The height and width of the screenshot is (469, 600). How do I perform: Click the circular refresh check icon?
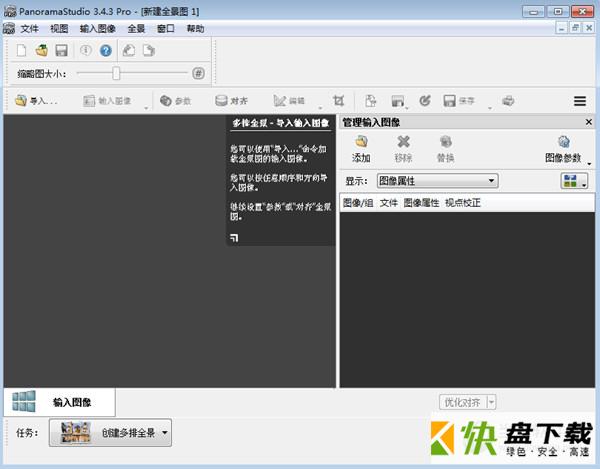[425, 101]
